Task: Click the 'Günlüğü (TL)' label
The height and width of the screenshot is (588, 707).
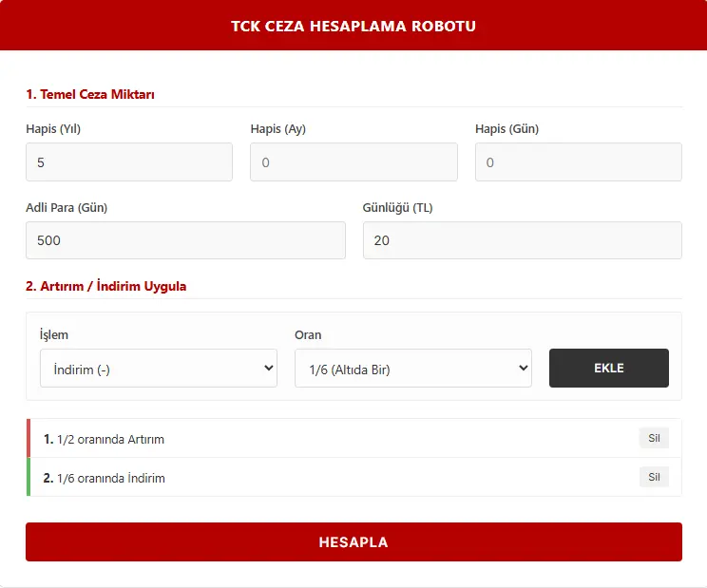Action: [x=397, y=208]
